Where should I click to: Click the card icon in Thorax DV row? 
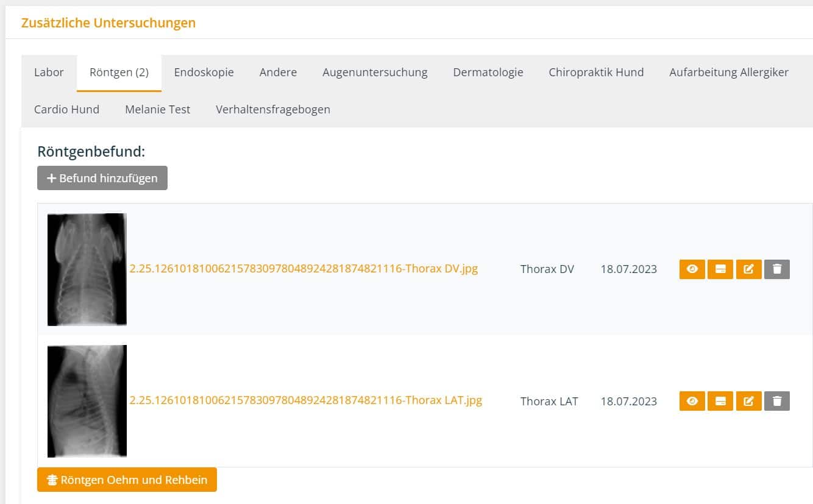(720, 269)
